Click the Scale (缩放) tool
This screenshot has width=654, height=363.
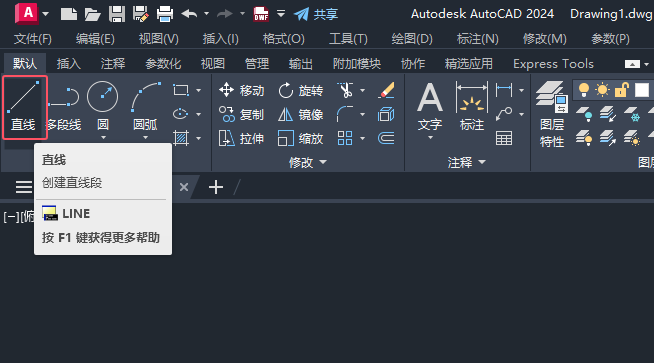300,138
